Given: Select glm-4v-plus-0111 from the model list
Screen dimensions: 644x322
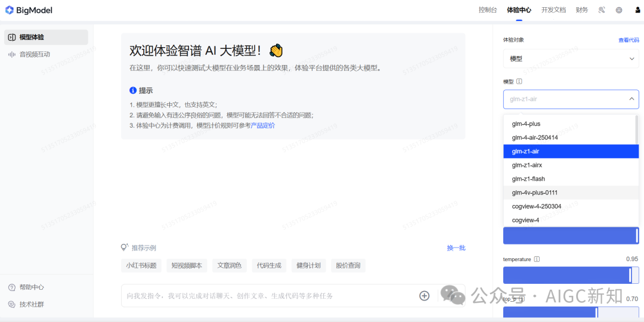Looking at the screenshot, I should [x=569, y=193].
